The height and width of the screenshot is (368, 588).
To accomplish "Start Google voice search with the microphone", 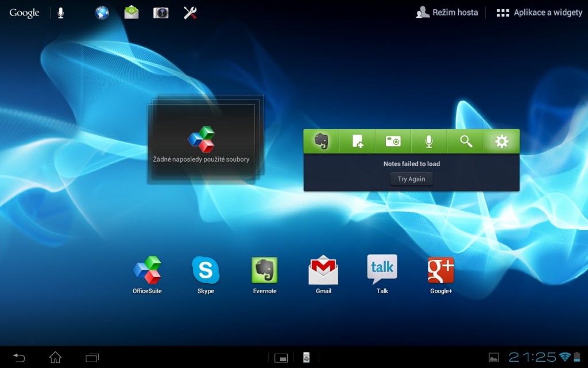I will click(x=60, y=13).
